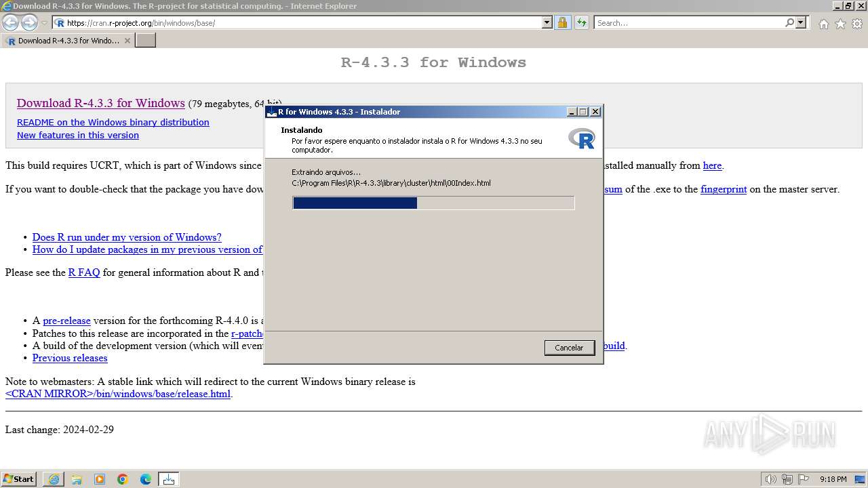This screenshot has width=868, height=488.
Task: Open the pre-release link
Action: [x=66, y=321]
